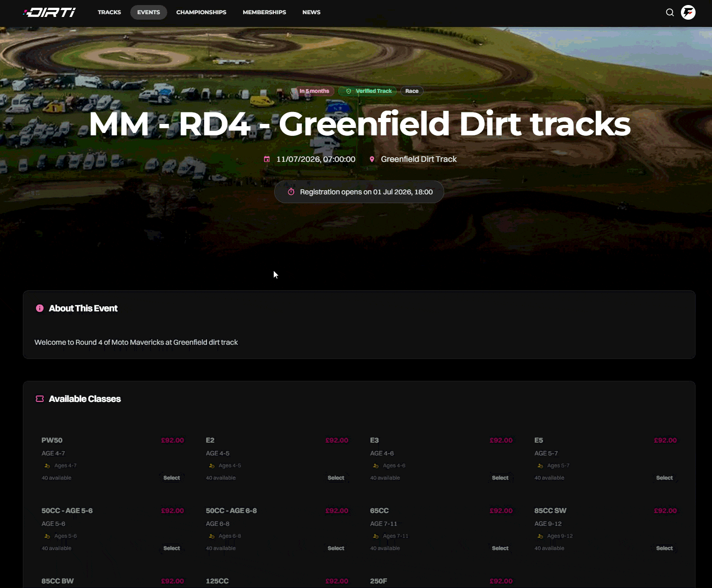
Task: Open the Tracks menu
Action: point(109,12)
